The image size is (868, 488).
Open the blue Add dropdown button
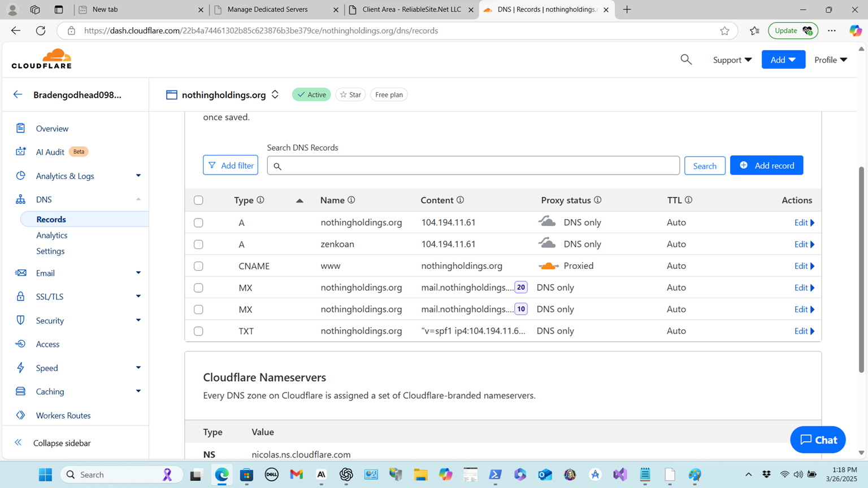(x=783, y=59)
